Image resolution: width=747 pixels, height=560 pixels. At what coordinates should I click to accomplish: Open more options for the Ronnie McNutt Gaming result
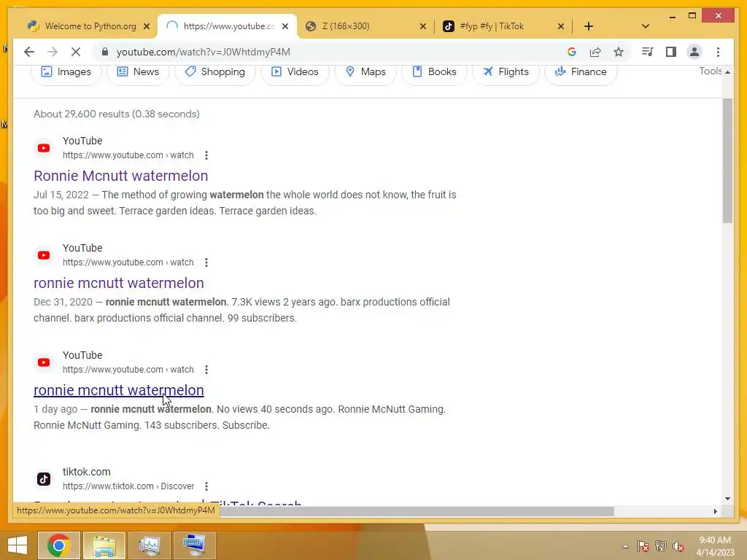(x=206, y=370)
